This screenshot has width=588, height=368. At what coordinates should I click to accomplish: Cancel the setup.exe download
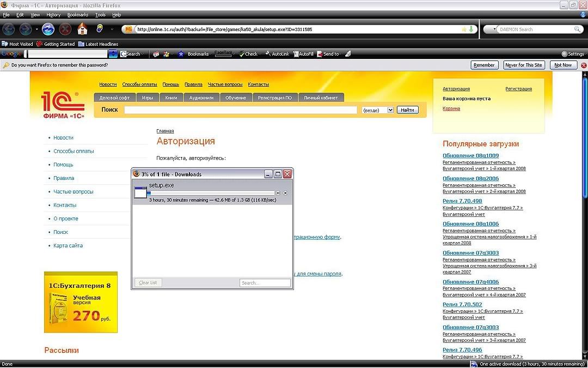point(285,193)
